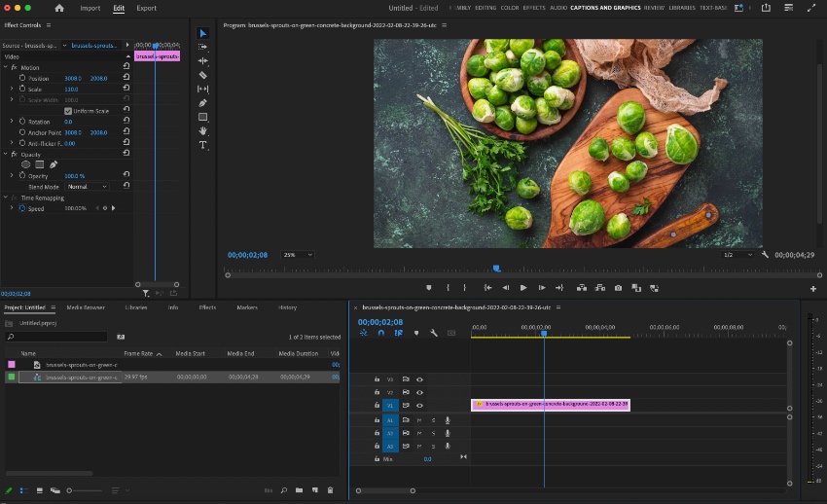This screenshot has width=827, height=504.
Task: Open playback resolution 1/2 dropdown
Action: (737, 255)
